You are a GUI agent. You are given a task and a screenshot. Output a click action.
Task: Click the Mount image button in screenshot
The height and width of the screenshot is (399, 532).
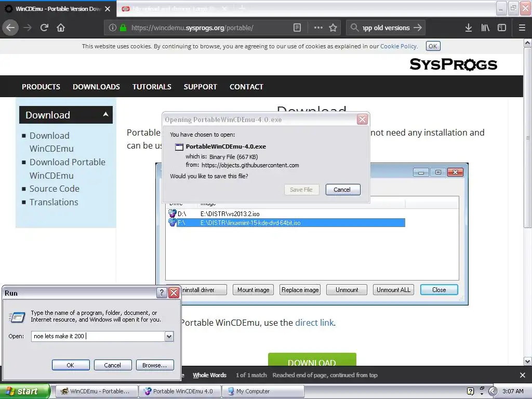[253, 290]
